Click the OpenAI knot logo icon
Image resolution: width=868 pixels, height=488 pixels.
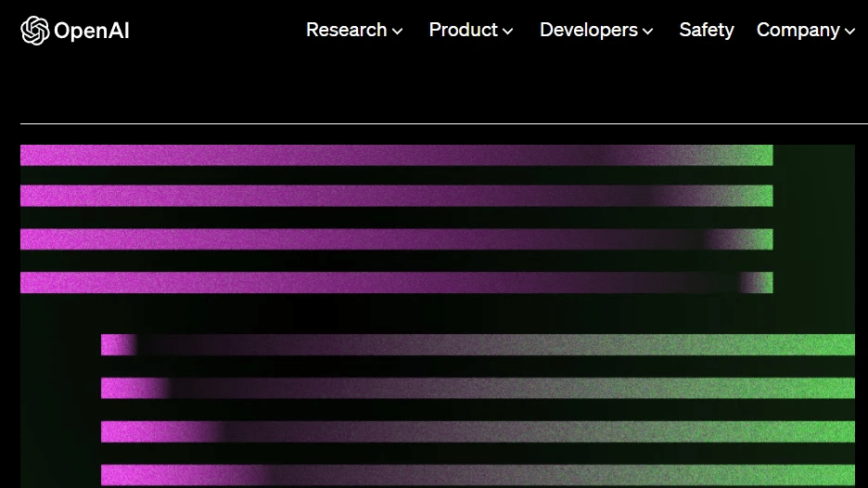[34, 31]
